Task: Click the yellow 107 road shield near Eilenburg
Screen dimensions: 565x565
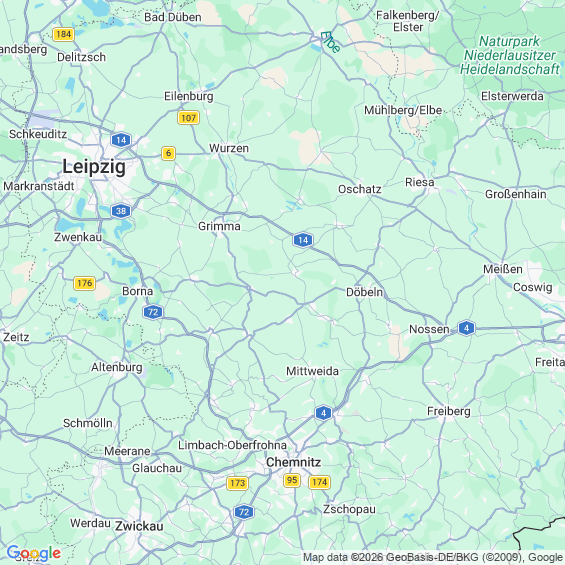Action: (188, 117)
